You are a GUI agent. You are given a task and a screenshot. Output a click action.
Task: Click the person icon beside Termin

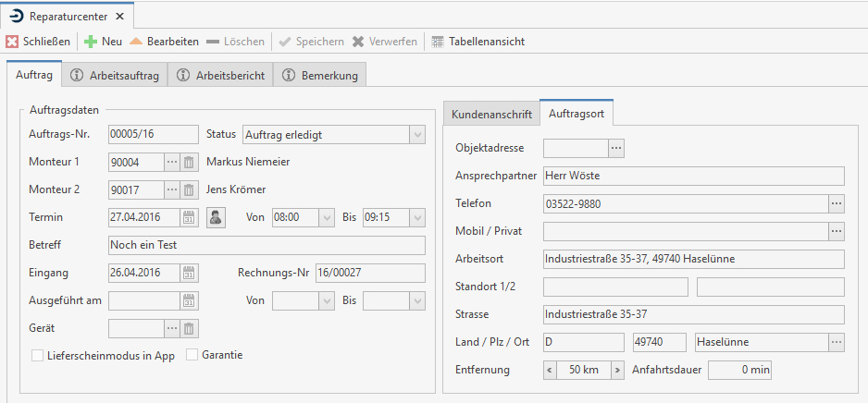(216, 218)
